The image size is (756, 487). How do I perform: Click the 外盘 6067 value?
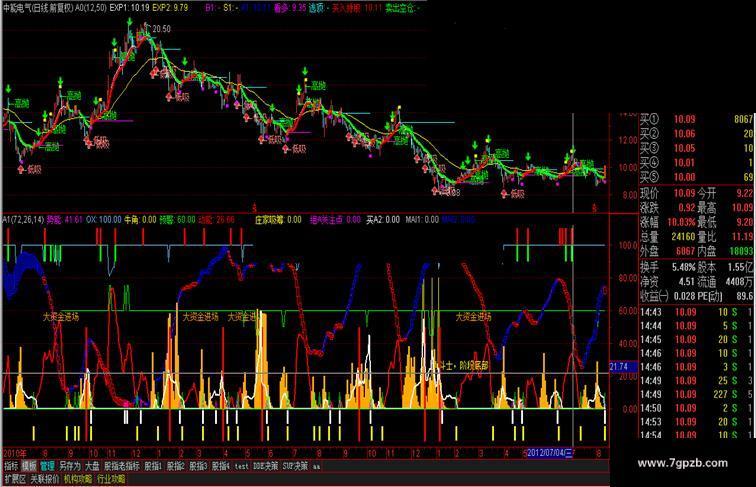pyautogui.click(x=685, y=251)
